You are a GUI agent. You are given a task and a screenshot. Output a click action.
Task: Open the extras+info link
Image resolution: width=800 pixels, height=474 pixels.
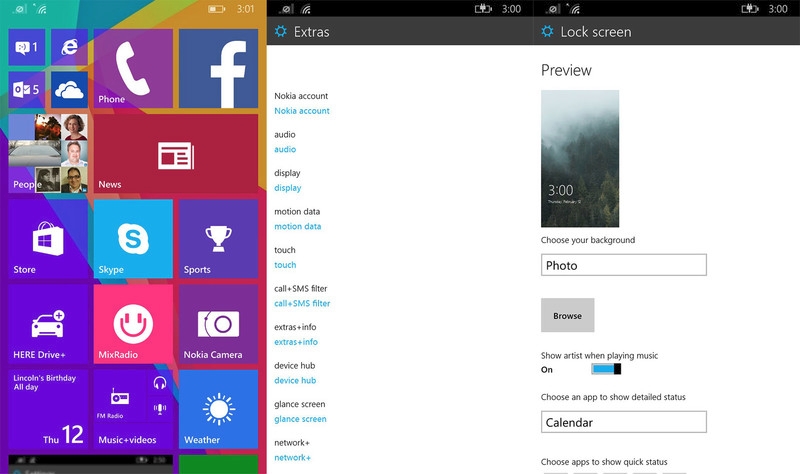296,342
